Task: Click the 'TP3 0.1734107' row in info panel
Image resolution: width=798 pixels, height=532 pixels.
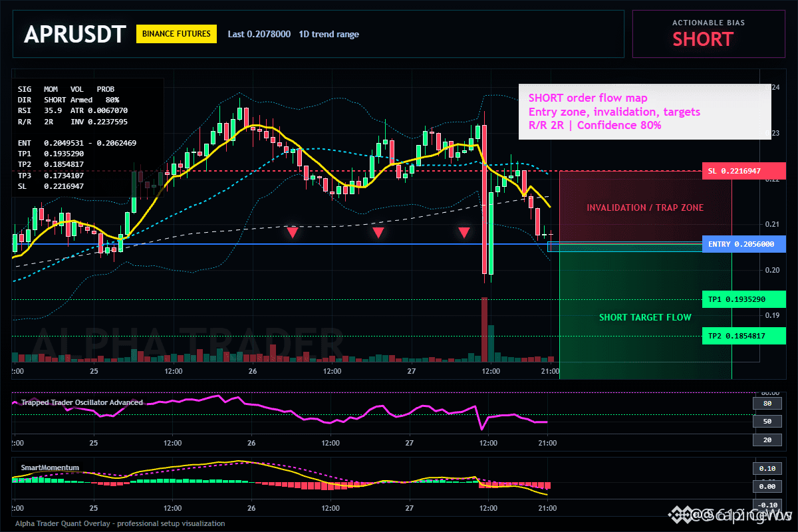Action: point(51,176)
